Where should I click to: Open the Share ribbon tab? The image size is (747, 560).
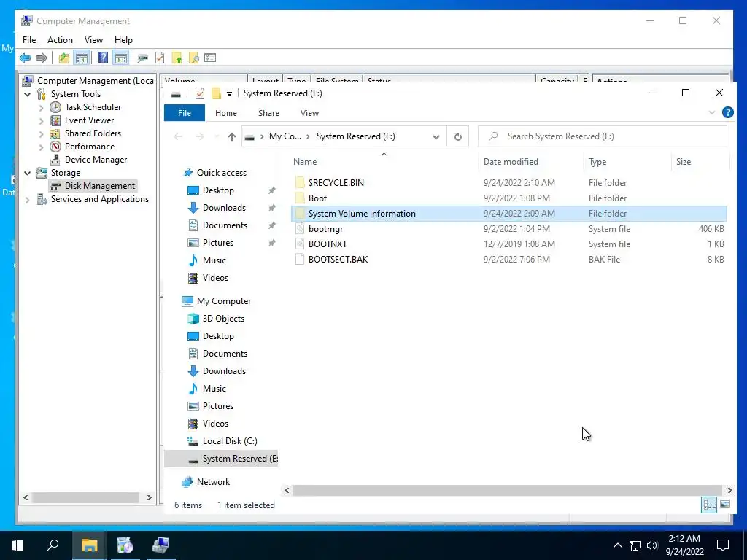click(268, 113)
